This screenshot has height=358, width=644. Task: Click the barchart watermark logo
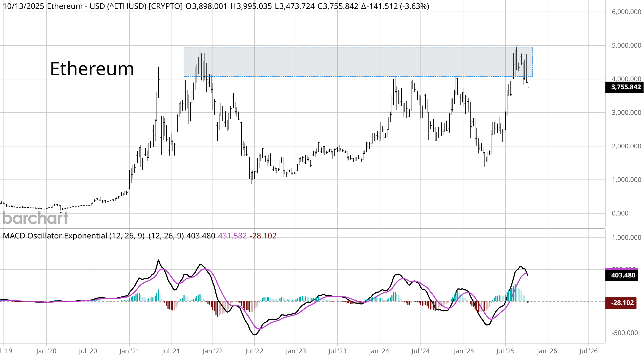tap(35, 218)
